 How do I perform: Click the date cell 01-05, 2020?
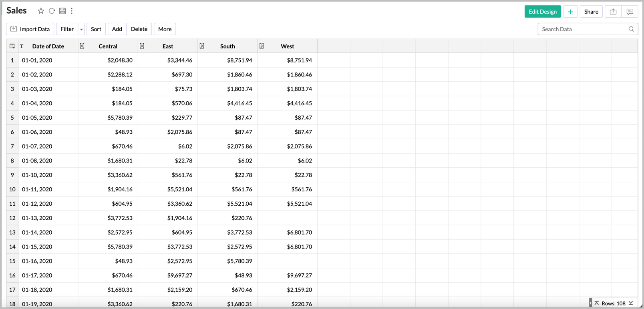click(48, 118)
